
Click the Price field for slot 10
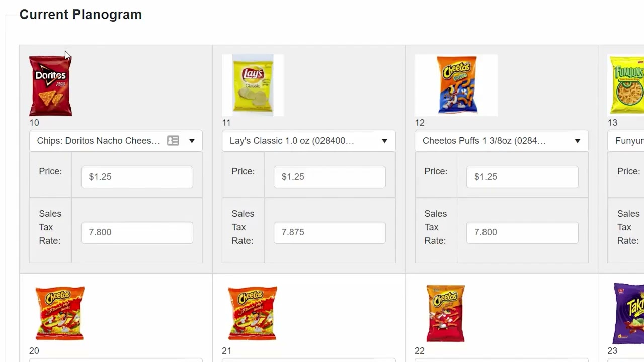(x=137, y=177)
